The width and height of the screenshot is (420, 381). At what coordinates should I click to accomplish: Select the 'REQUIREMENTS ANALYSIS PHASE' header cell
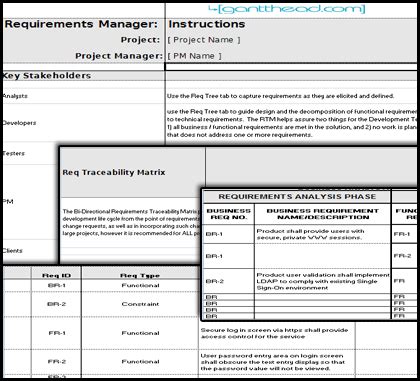(297, 197)
